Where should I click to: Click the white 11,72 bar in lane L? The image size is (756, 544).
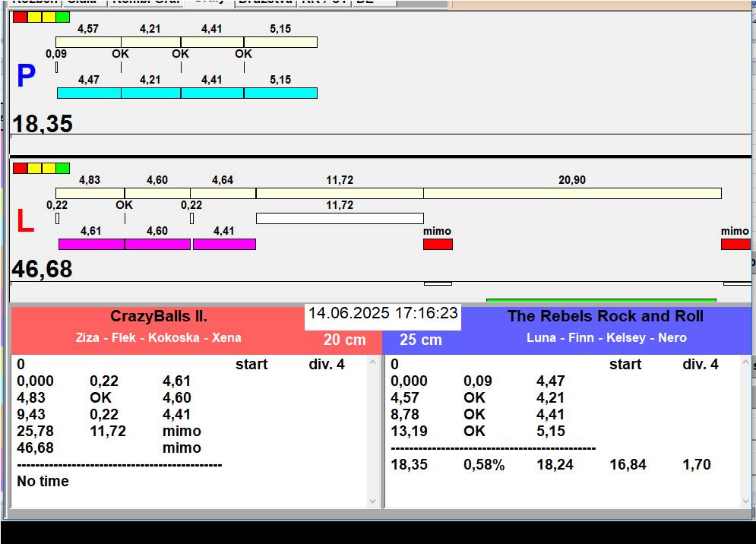(x=340, y=218)
